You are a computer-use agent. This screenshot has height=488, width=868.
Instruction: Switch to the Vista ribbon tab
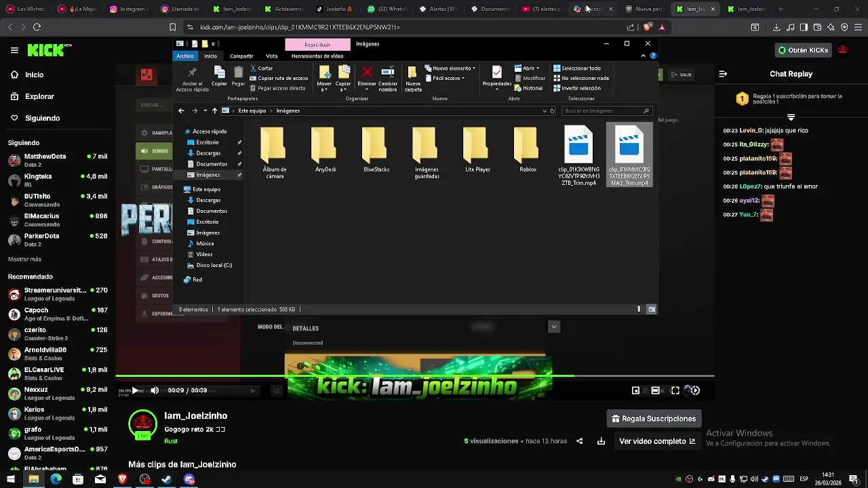point(272,56)
